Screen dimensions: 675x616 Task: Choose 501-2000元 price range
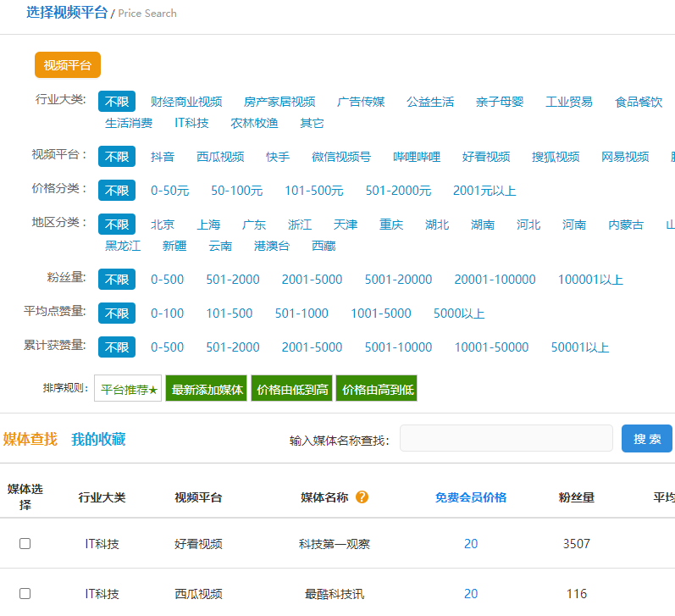tap(398, 191)
